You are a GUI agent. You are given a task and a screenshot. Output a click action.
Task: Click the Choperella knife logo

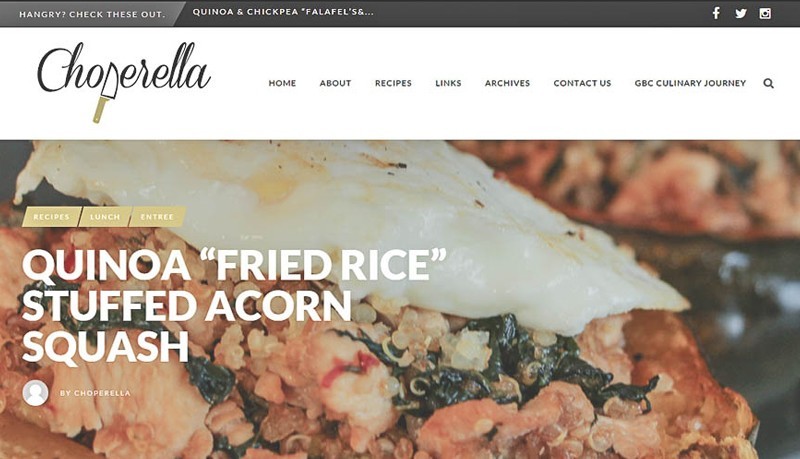pyautogui.click(x=124, y=82)
